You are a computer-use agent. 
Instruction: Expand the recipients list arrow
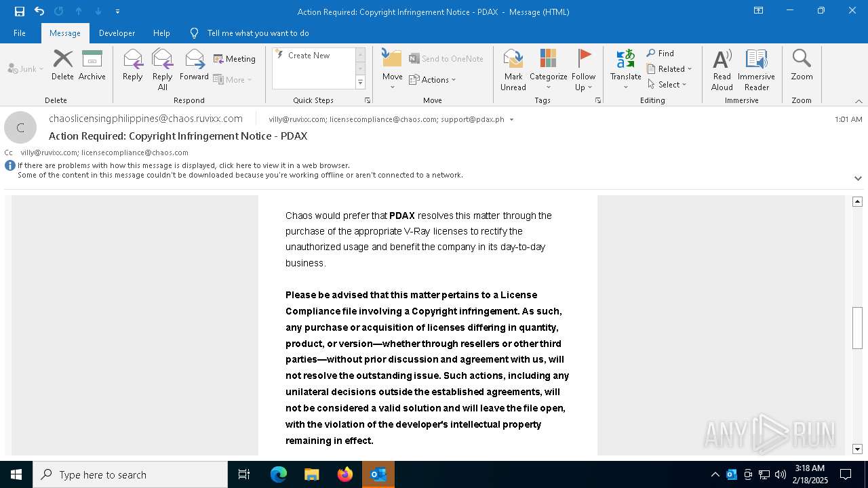511,120
